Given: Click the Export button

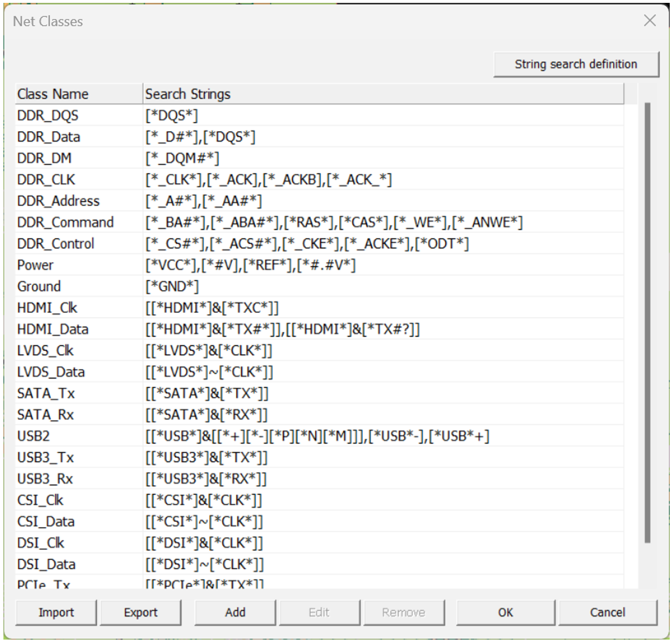Looking at the screenshot, I should pos(140,612).
